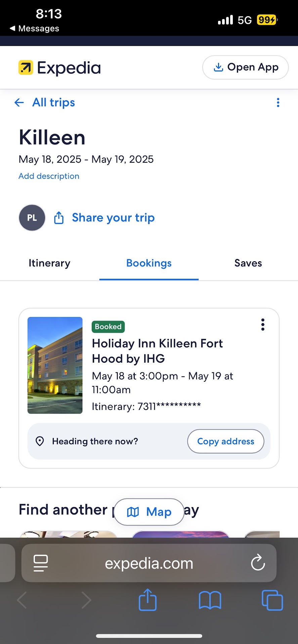The image size is (298, 644).
Task: Tap the Copy address button
Action: point(225,441)
